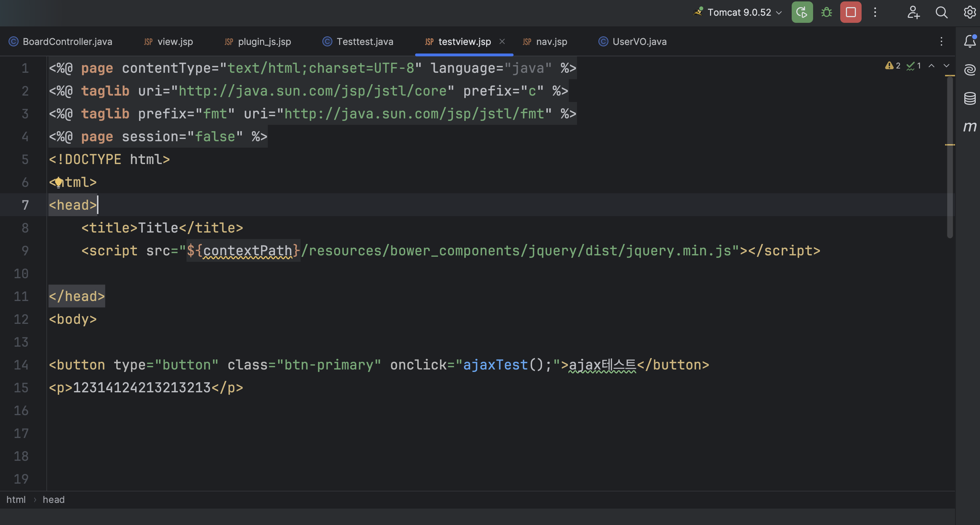The height and width of the screenshot is (525, 980).
Task: Click the Title text inside title tag
Action: point(158,228)
